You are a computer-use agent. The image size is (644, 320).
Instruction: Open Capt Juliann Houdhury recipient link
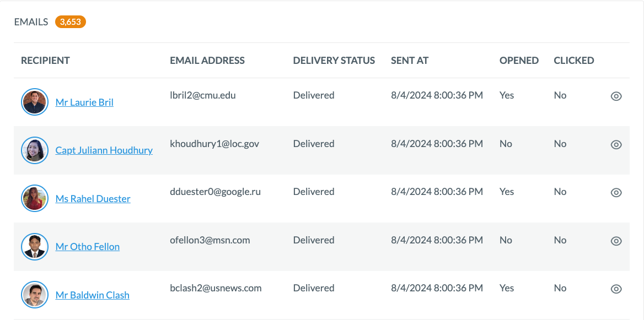[104, 150]
